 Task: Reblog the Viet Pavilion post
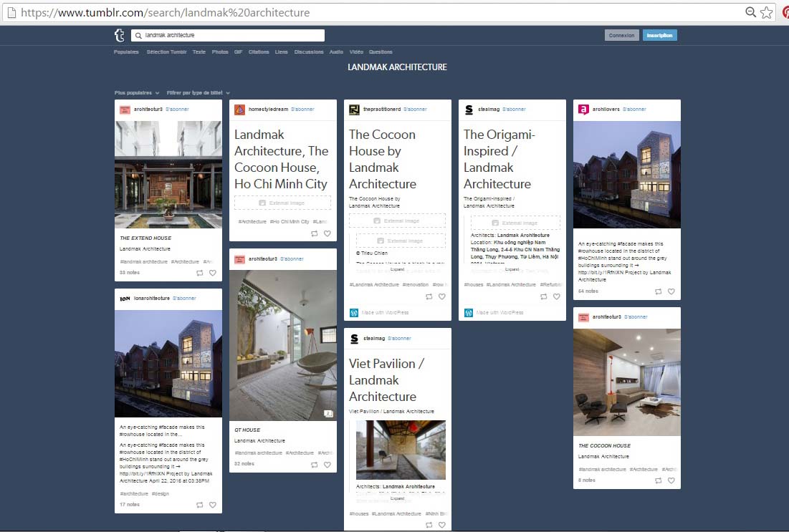click(x=429, y=525)
